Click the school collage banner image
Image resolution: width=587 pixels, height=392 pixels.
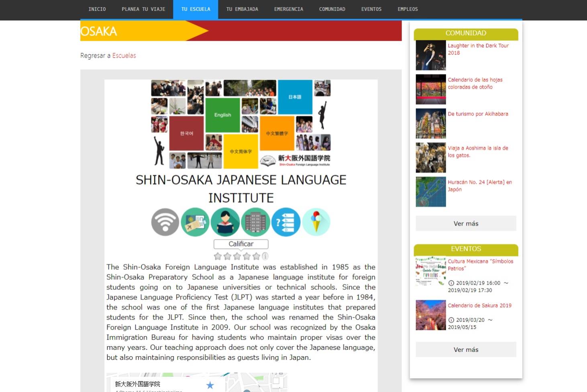(x=241, y=124)
